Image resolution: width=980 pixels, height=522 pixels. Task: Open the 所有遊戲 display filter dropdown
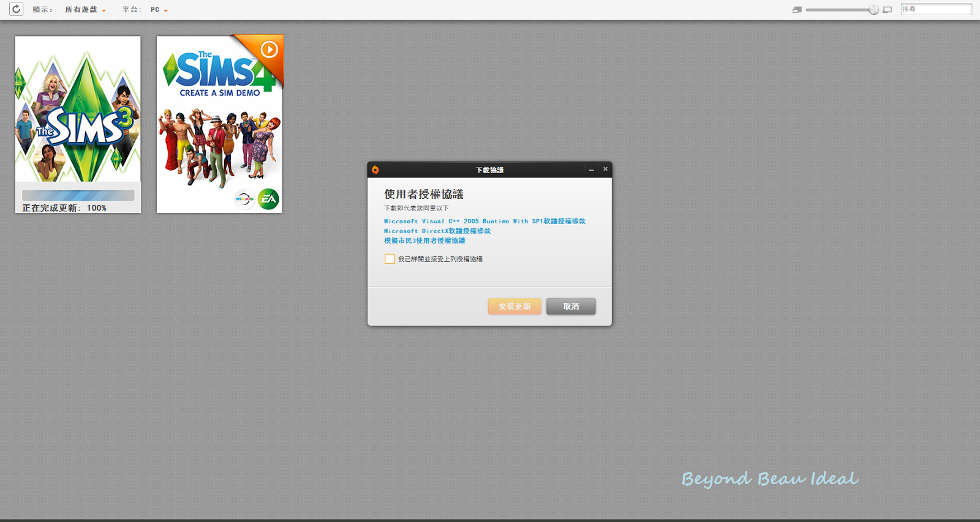[x=85, y=10]
